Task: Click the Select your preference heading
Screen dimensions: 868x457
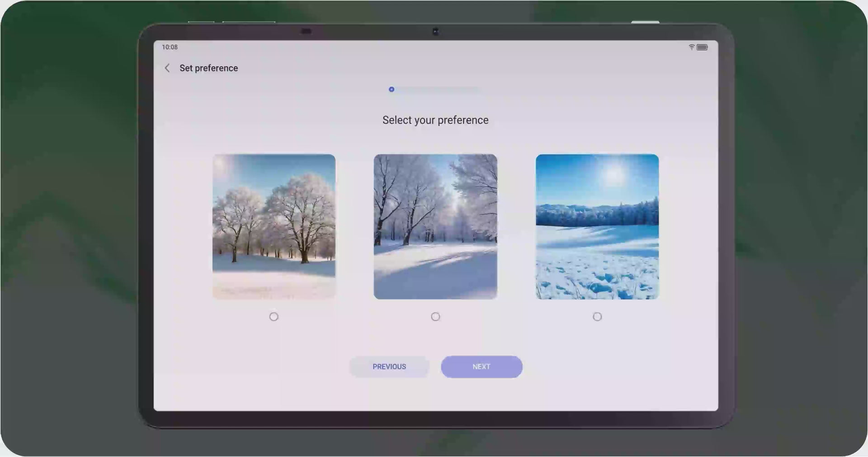Action: pos(435,120)
